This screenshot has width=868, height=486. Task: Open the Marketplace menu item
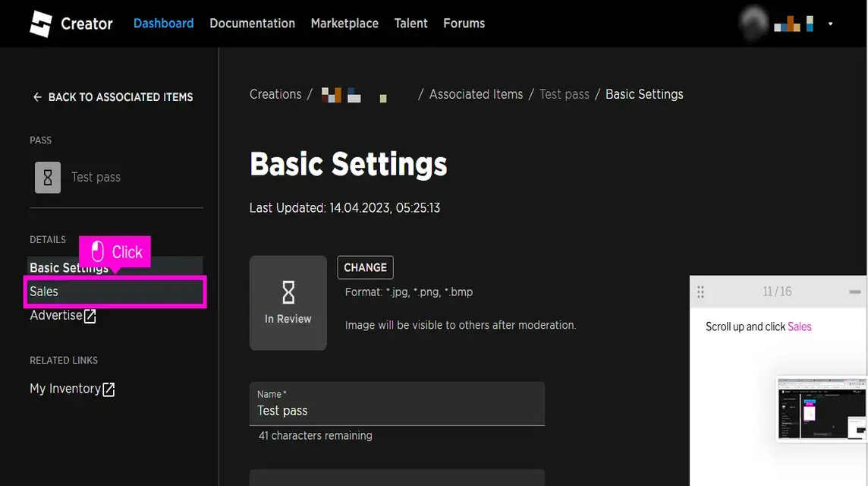point(344,23)
